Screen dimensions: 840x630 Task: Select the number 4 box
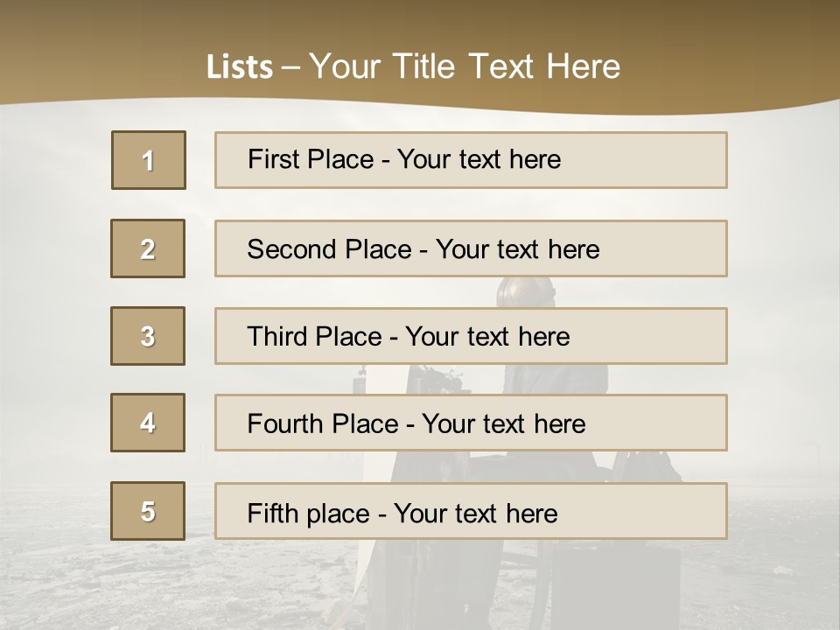(148, 423)
